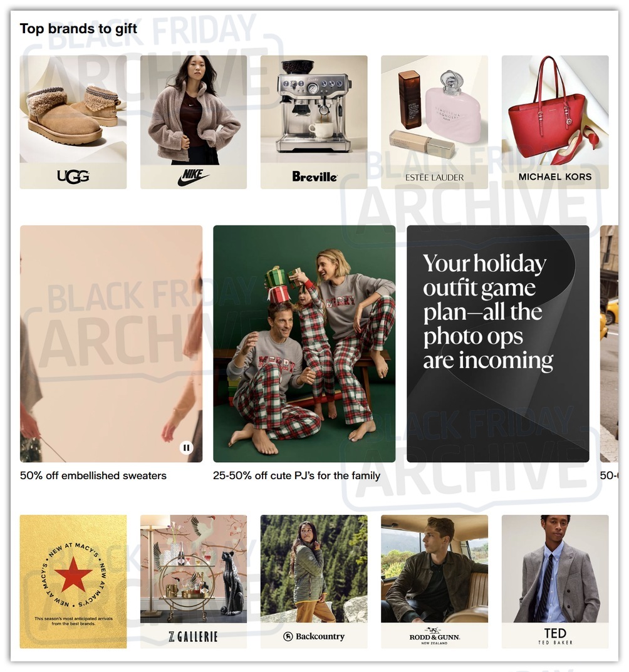Image resolution: width=629 pixels, height=672 pixels.
Task: Click the UGG logo text
Action: pyautogui.click(x=73, y=176)
